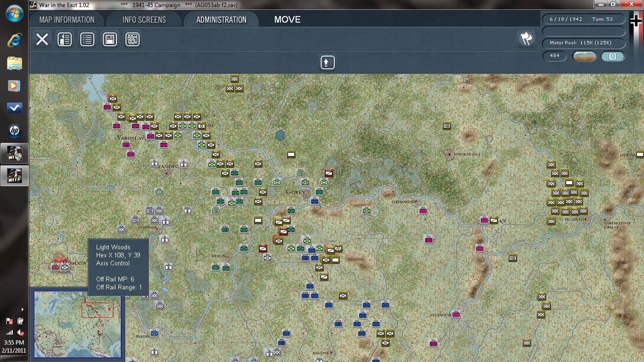The height and width of the screenshot is (362, 644).
Task: Click the blue hexagon marker on the map
Action: (x=280, y=136)
